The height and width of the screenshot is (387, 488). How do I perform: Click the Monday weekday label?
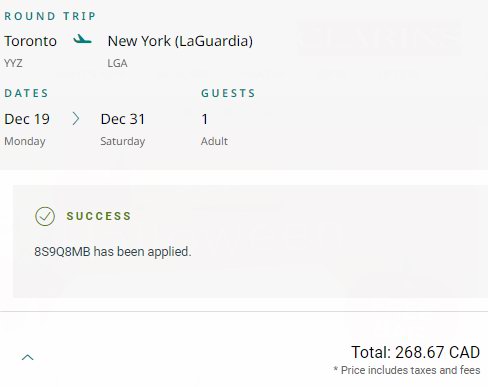[x=25, y=141]
